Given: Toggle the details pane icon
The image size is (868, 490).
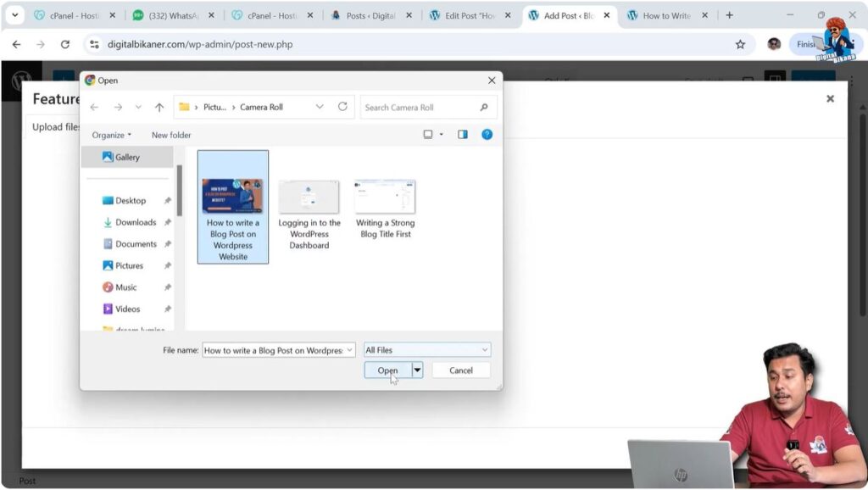Looking at the screenshot, I should pyautogui.click(x=462, y=134).
